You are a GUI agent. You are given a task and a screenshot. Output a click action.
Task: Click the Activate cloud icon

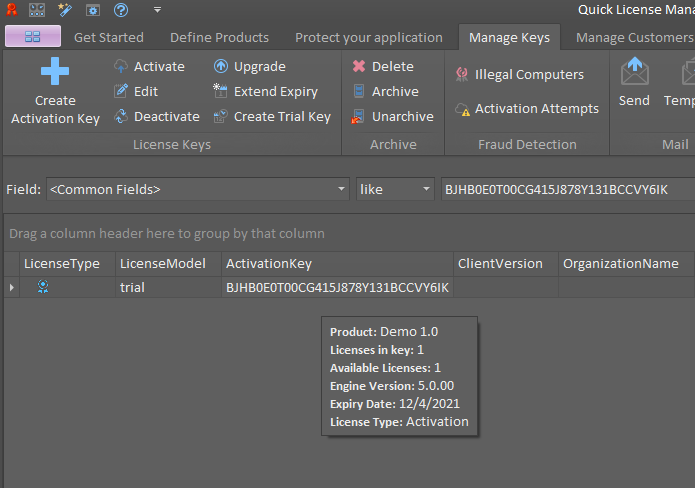[121, 66]
